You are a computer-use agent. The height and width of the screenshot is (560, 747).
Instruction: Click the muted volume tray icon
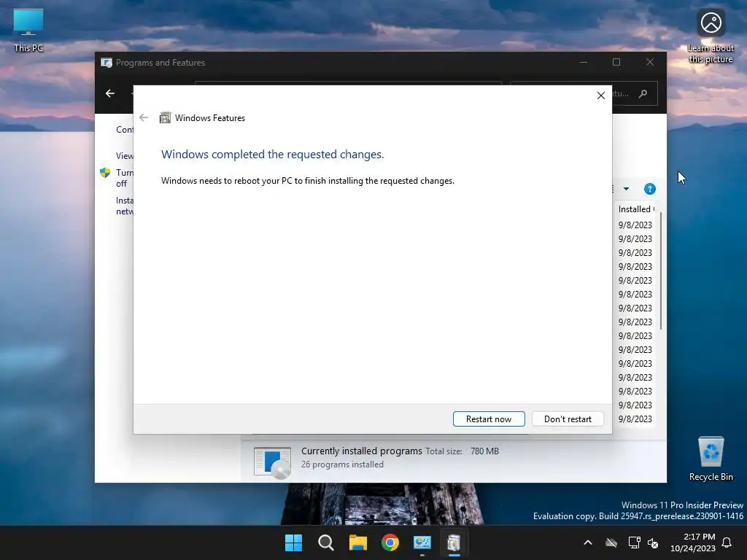653,542
